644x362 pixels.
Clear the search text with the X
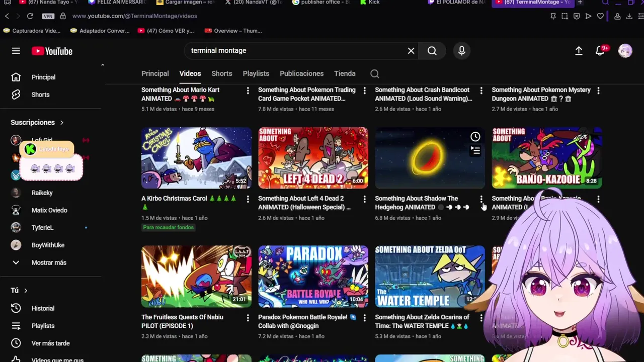click(411, 51)
